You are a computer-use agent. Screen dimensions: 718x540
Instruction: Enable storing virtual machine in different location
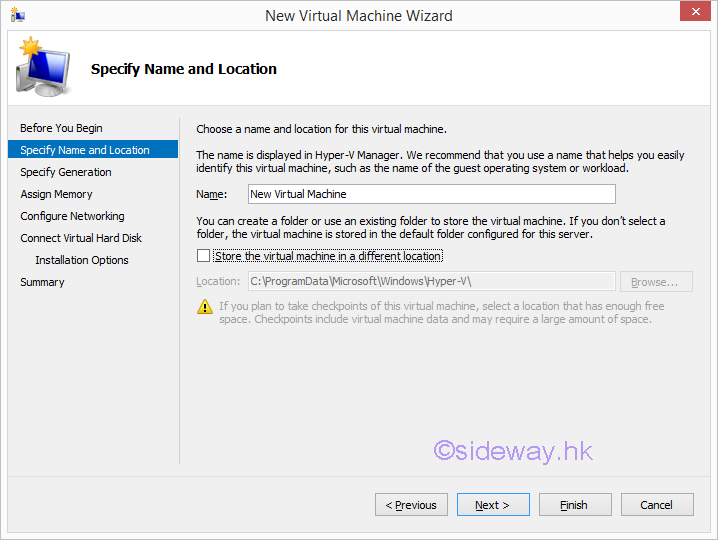[204, 256]
